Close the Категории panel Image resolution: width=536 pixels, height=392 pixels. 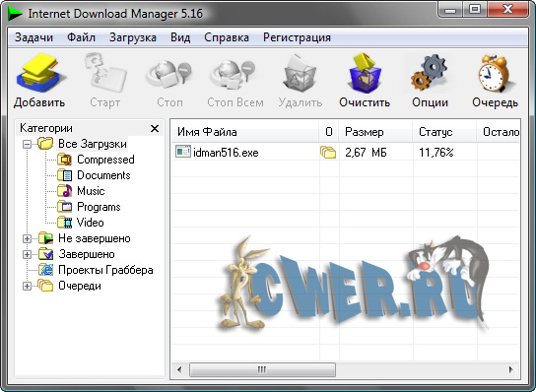pyautogui.click(x=155, y=128)
